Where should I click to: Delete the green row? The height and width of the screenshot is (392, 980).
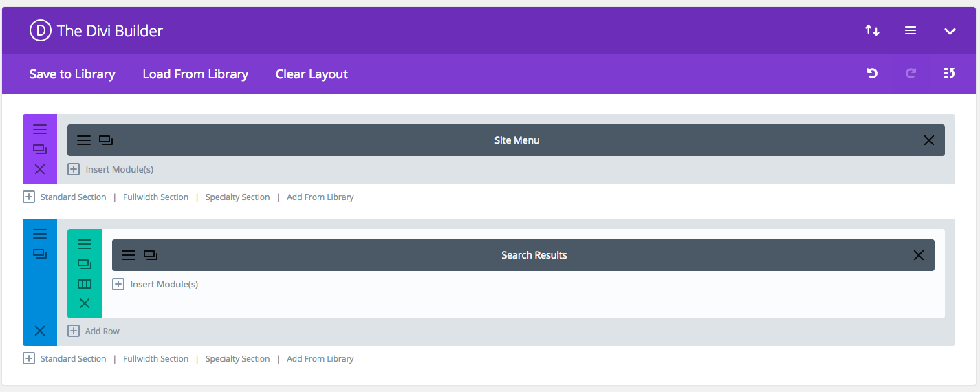pyautogui.click(x=85, y=303)
